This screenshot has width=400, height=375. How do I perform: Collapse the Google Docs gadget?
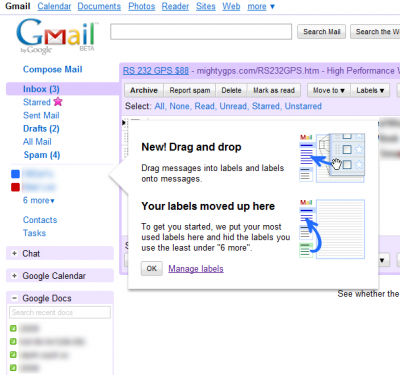tap(14, 298)
